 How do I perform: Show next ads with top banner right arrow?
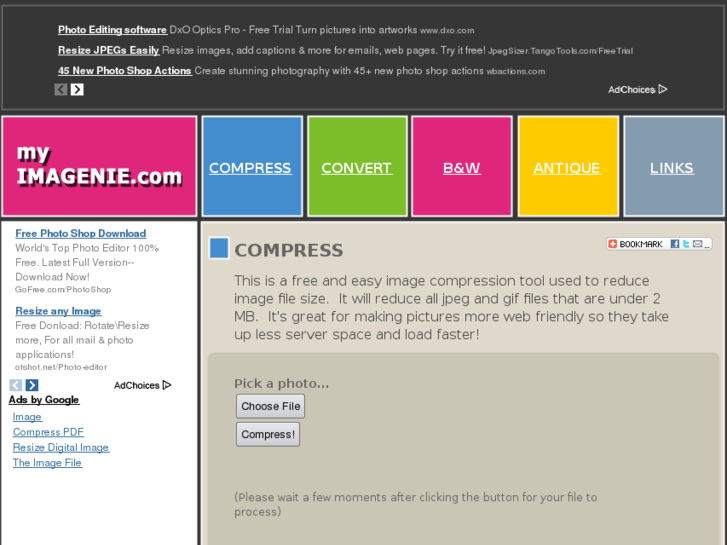click(x=77, y=90)
